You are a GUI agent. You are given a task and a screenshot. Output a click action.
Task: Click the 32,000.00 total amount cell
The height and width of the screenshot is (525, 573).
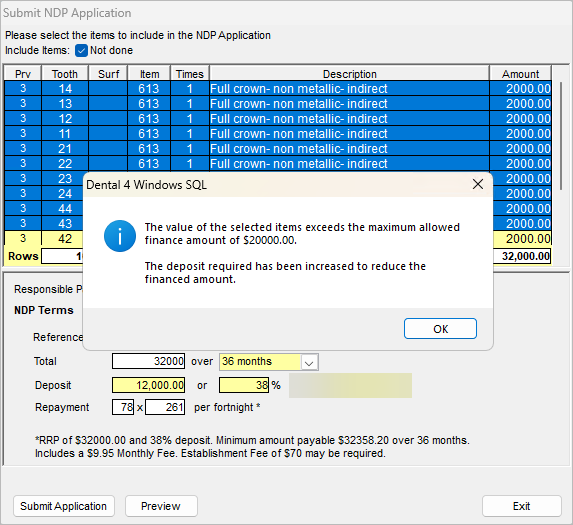(522, 256)
